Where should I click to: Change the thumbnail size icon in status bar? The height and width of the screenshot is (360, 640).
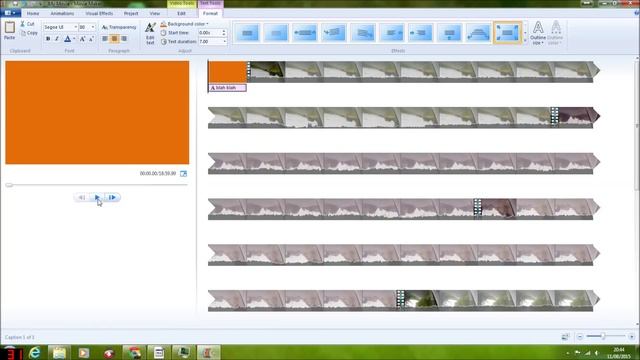coord(565,337)
